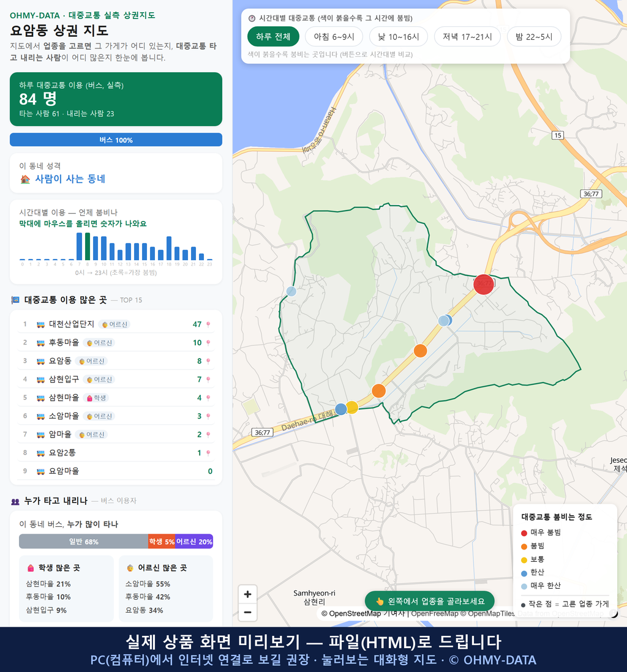Switch to the 아침 6~9시 time filter
The image size is (627, 672).
coord(334,37)
